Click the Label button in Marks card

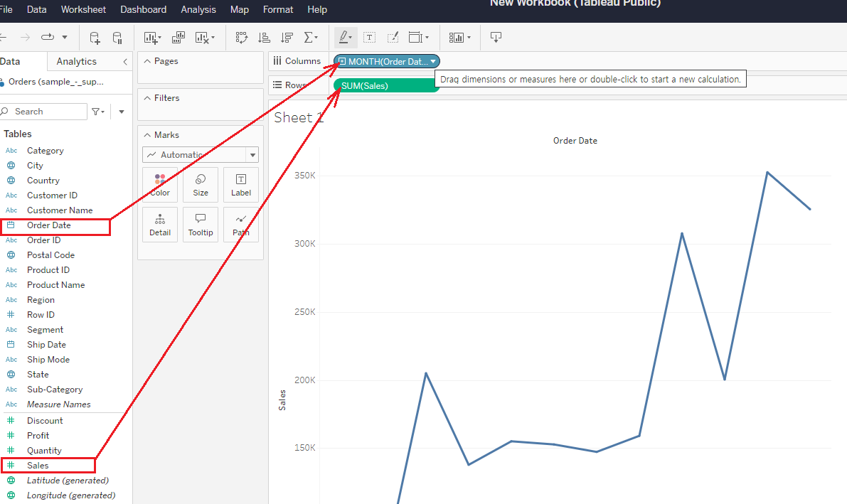pos(241,185)
